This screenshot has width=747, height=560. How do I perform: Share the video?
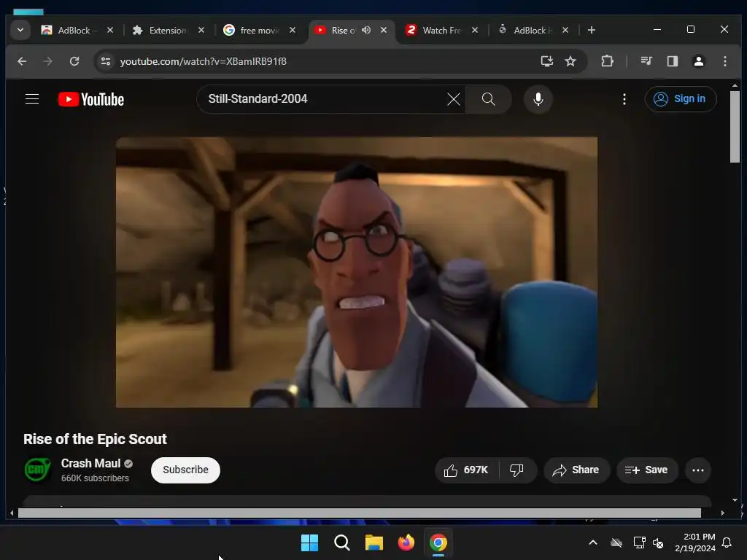[576, 470]
